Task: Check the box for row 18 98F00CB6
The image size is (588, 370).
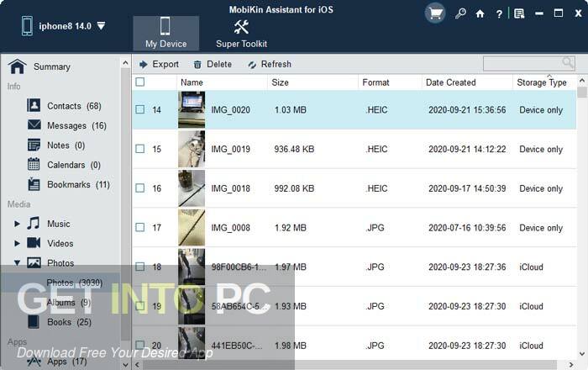Action: [140, 267]
